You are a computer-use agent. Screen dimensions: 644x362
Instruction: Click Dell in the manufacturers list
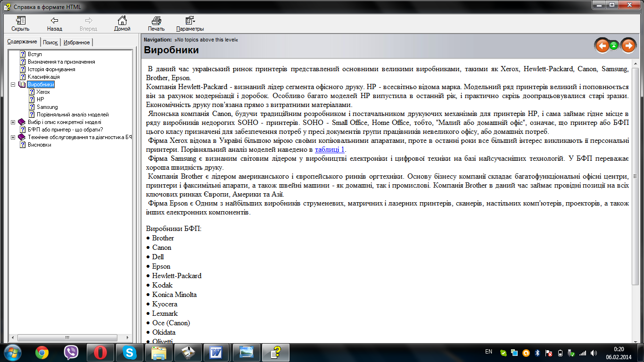[x=158, y=257]
